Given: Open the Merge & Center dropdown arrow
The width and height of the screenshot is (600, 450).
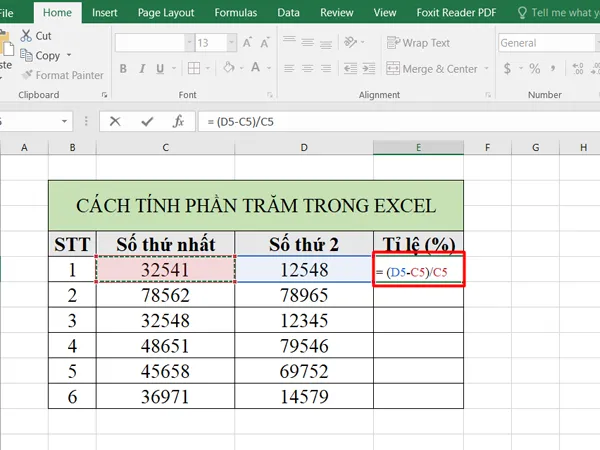Looking at the screenshot, I should click(487, 69).
